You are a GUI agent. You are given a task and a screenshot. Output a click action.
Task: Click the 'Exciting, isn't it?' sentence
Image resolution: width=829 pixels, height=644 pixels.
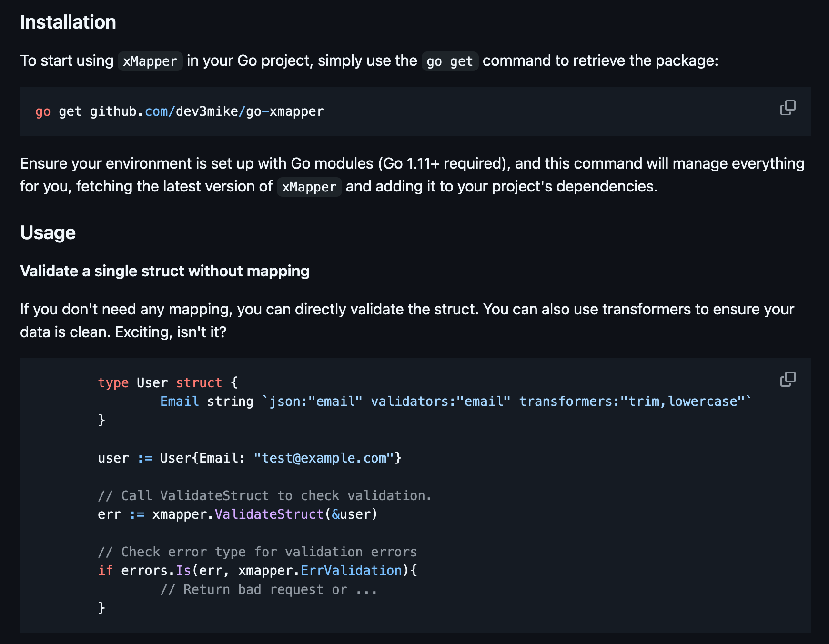pyautogui.click(x=171, y=332)
